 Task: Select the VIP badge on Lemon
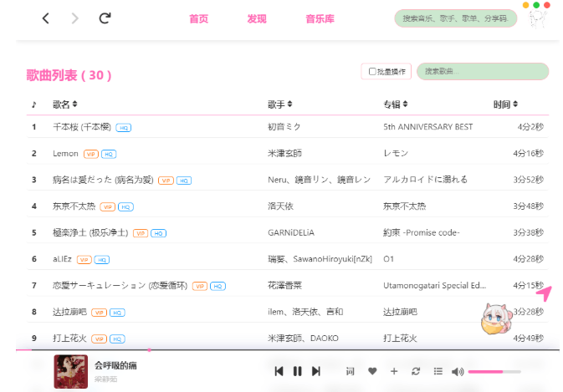(x=91, y=155)
